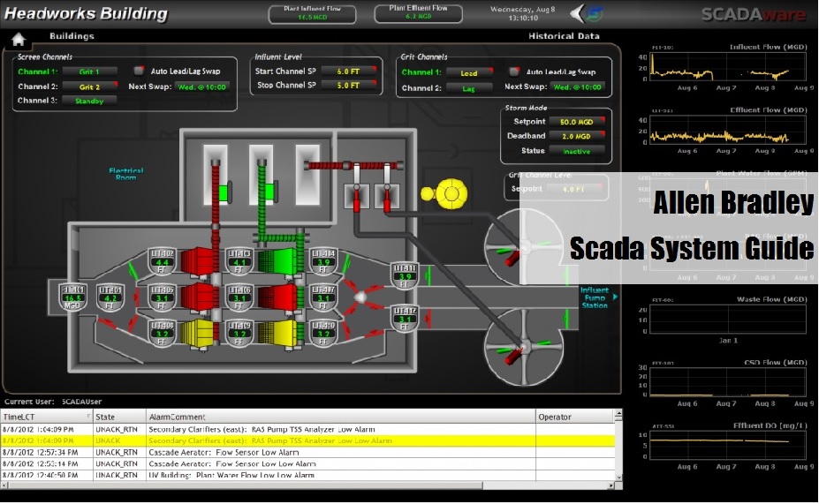
Task: Select Screen Channel 1 Grit 1 field
Action: (x=89, y=71)
